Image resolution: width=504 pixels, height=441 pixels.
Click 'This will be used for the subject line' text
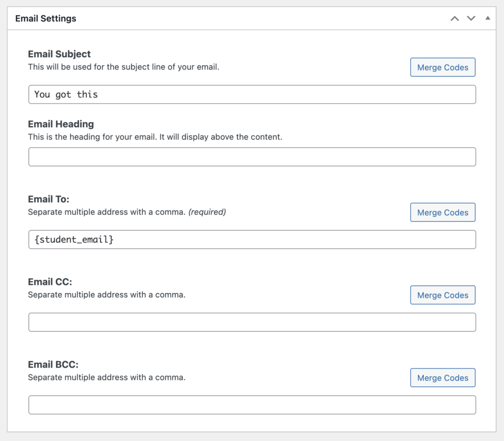coord(124,67)
